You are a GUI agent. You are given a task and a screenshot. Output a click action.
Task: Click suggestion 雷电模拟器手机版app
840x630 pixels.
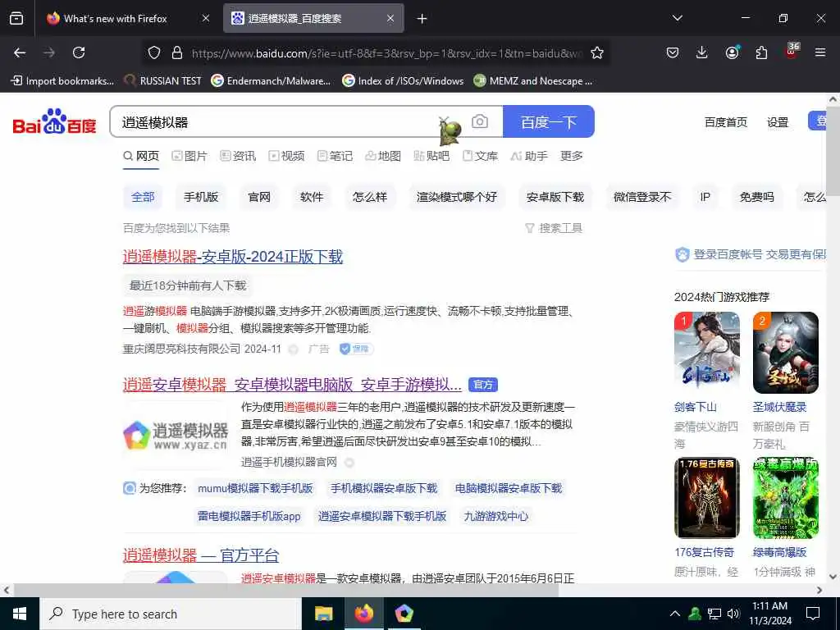(x=249, y=517)
